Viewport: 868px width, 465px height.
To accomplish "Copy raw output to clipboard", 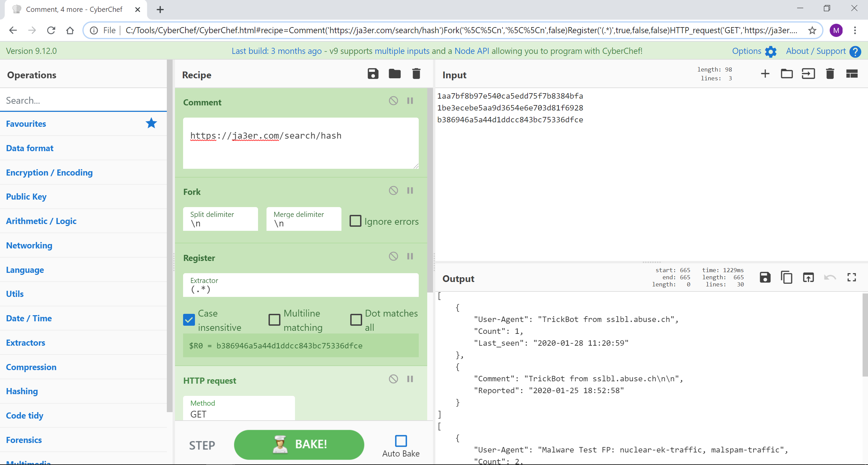I will click(787, 278).
